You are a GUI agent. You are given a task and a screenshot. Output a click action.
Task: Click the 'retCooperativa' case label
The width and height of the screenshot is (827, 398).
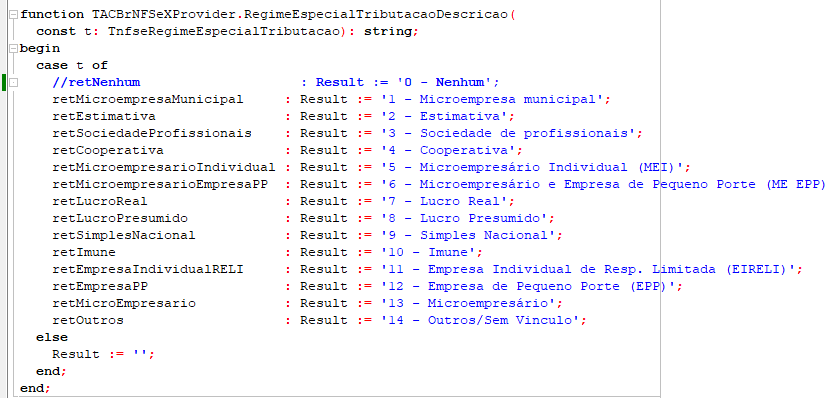tap(108, 150)
